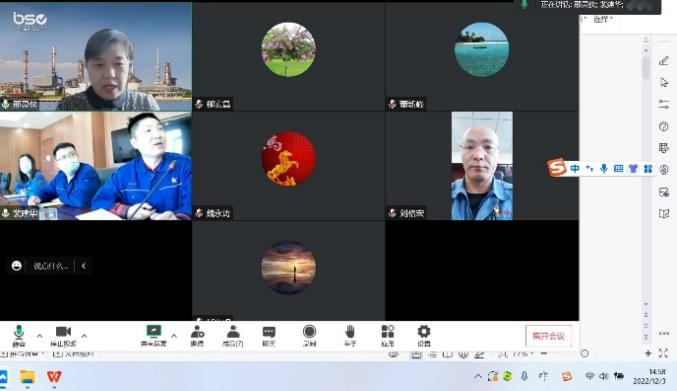The width and height of the screenshot is (677, 391).
Task: Select the top-left woman's video tile
Action: click(96, 56)
